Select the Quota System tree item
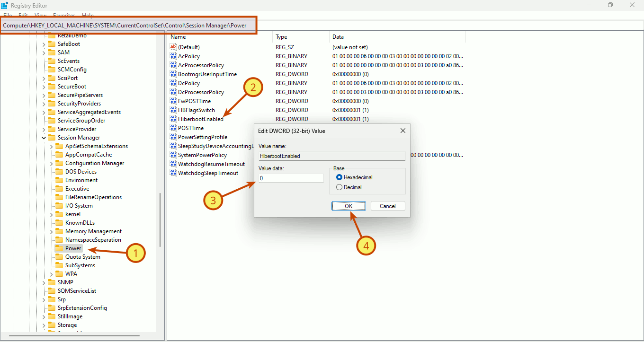The image size is (644, 342). [82, 257]
